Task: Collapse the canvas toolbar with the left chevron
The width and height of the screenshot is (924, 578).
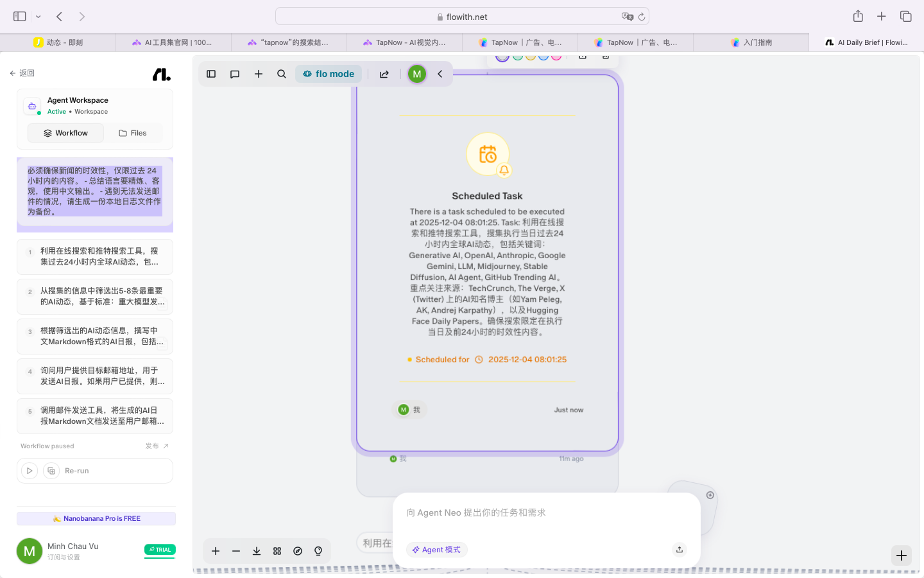Action: (440, 74)
